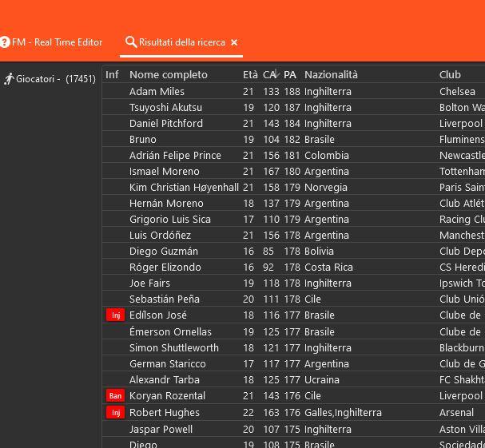Image resolution: width=485 pixels, height=448 pixels.
Task: Sort by the Nome completo column header
Action: (168, 74)
